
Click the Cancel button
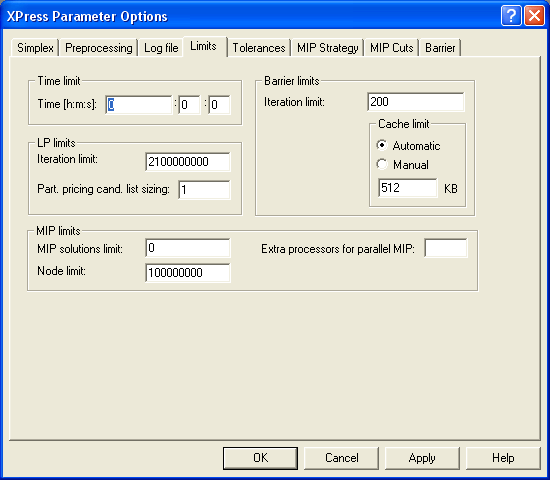pos(341,458)
